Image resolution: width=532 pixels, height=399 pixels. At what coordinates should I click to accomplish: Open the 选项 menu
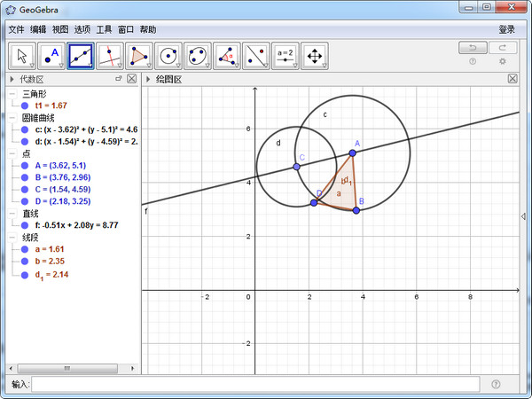82,29
